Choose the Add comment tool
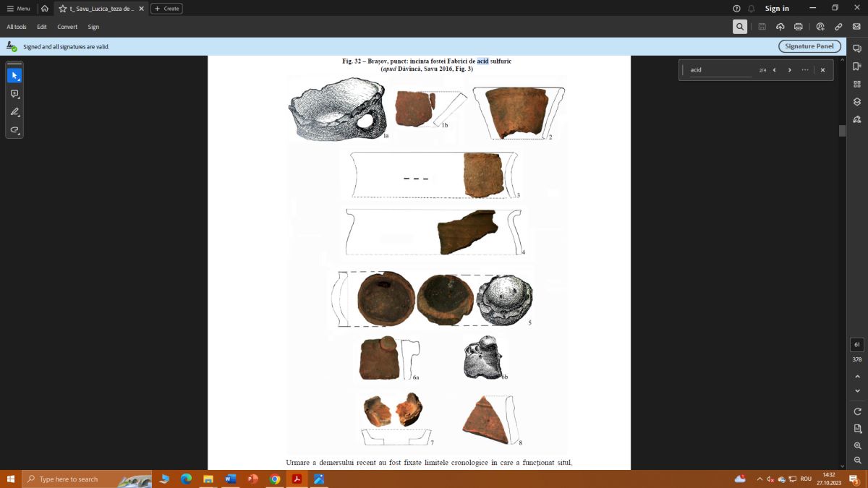The height and width of the screenshot is (488, 868). [14, 94]
